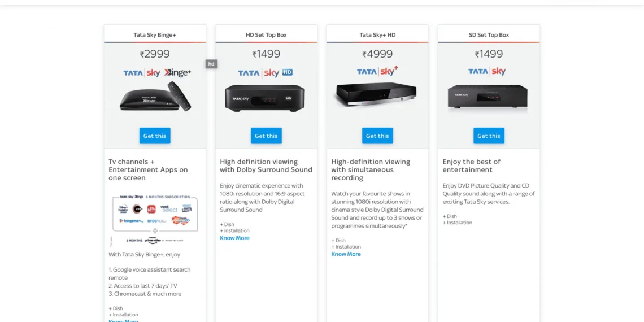Click the Disney+ Hotstar app icon
Screen dimensions: 644x322
click(123, 208)
